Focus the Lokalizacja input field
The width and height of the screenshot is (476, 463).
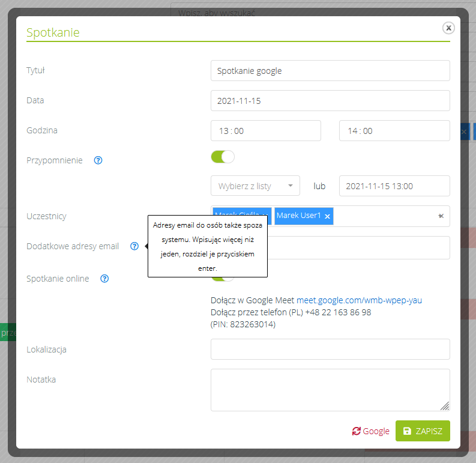(330, 349)
